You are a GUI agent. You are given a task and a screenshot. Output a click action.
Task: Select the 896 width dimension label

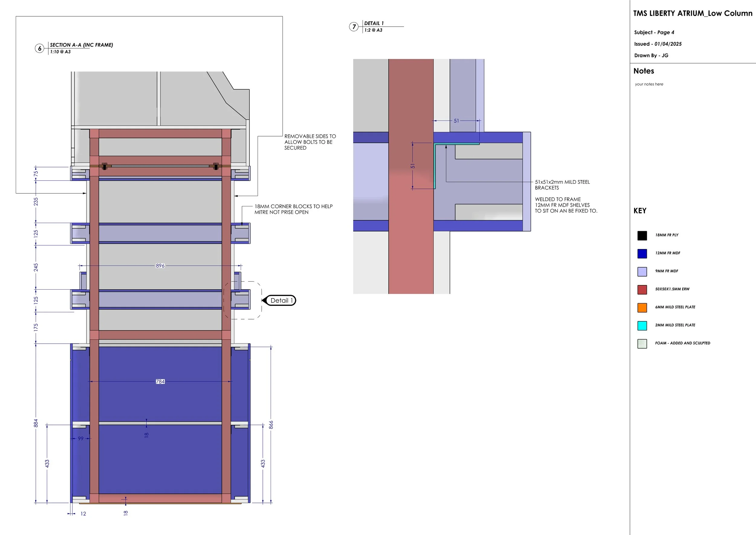tap(160, 265)
